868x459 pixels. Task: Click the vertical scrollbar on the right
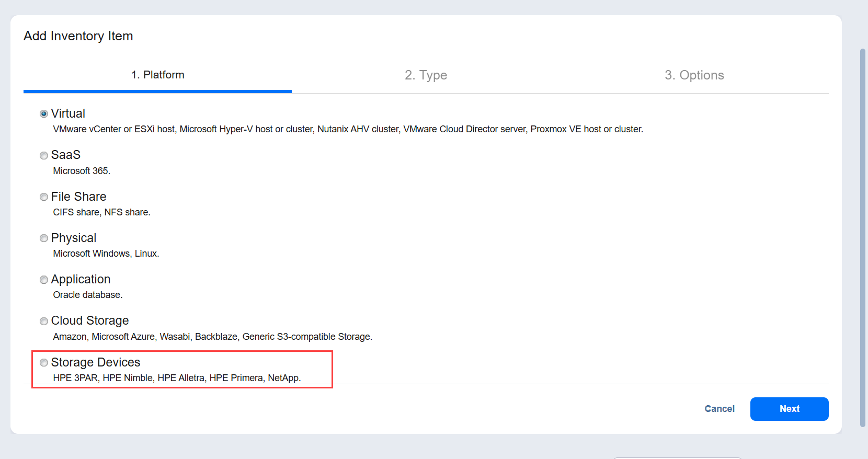(863, 235)
